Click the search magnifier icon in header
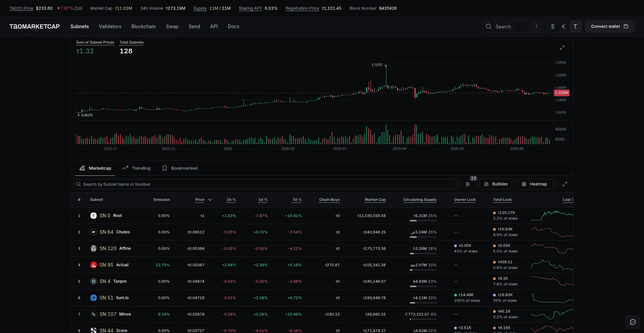The width and height of the screenshot is (644, 333). coord(489,26)
